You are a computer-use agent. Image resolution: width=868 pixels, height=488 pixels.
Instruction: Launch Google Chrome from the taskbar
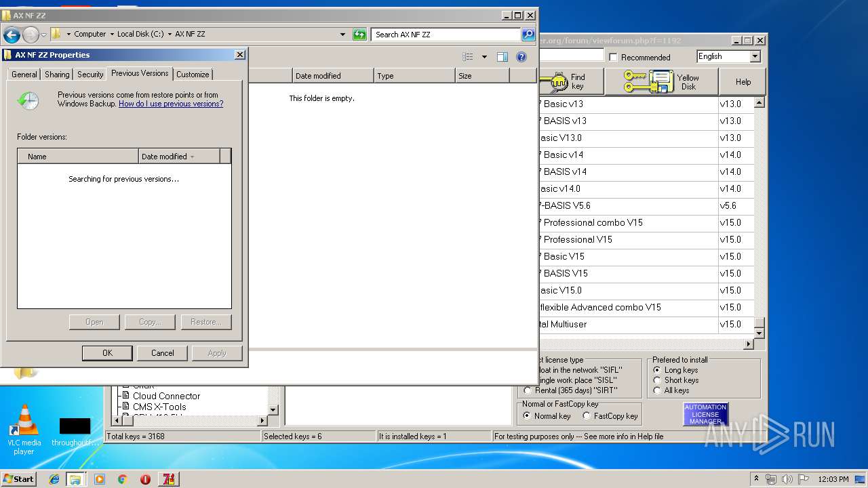pyautogui.click(x=123, y=479)
